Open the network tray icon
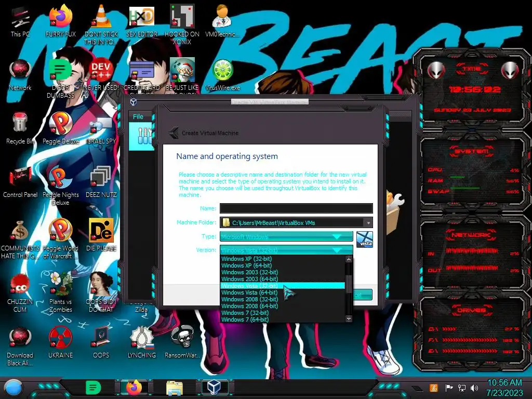Viewport: 532px width, 399px height. tap(462, 388)
